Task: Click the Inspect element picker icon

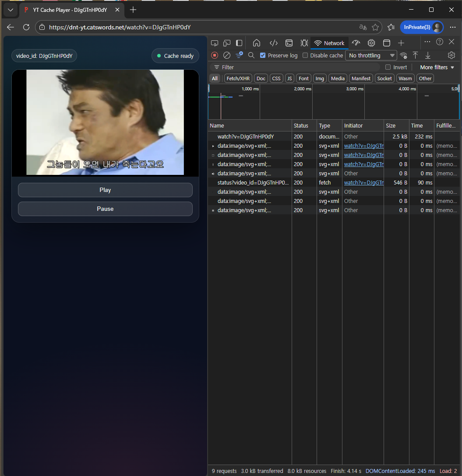Action: click(215, 43)
